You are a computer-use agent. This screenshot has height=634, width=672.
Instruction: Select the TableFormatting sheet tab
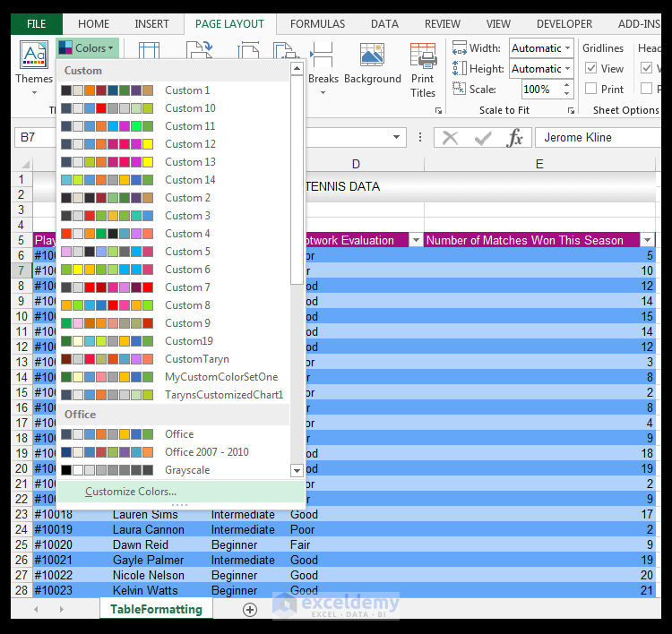click(x=156, y=609)
